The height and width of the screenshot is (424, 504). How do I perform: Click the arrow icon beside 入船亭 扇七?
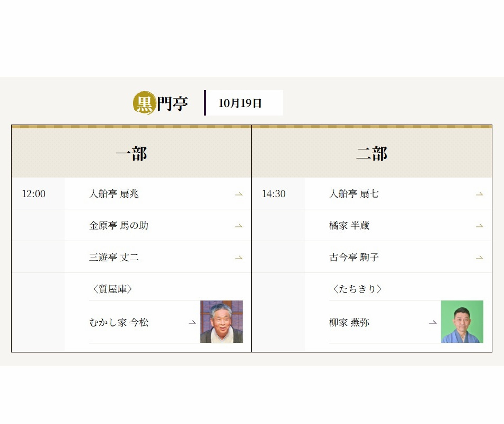click(x=479, y=194)
